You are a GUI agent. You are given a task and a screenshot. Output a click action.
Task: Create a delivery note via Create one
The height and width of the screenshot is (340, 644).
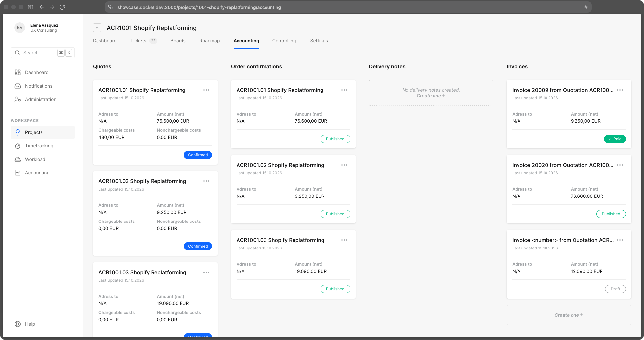431,96
